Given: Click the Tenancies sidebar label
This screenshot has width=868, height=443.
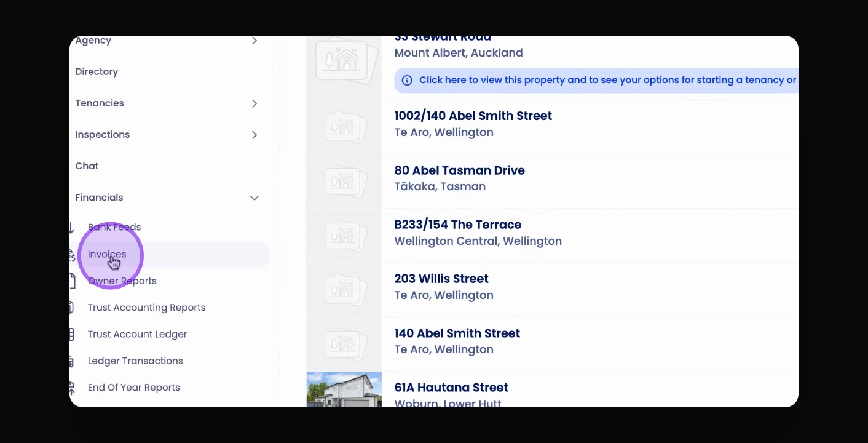Looking at the screenshot, I should click(x=100, y=103).
